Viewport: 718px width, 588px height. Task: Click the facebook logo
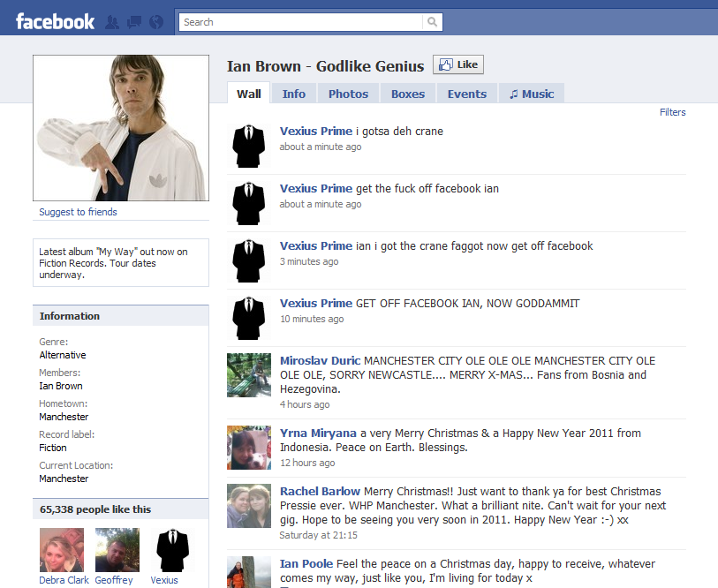(x=55, y=21)
